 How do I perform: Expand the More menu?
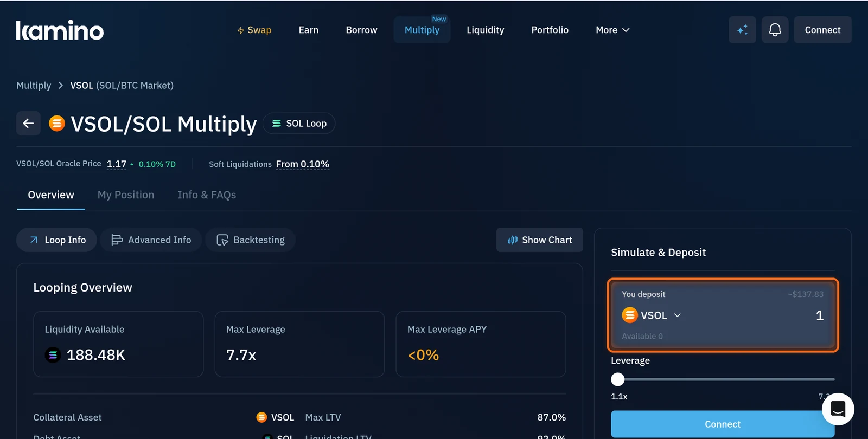click(612, 30)
